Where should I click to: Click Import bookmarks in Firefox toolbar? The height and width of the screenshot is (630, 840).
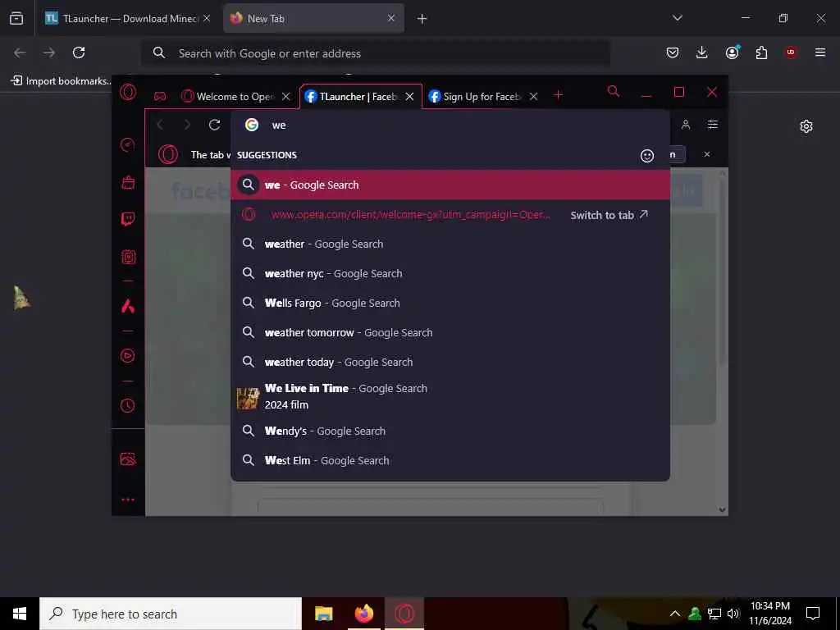click(61, 81)
